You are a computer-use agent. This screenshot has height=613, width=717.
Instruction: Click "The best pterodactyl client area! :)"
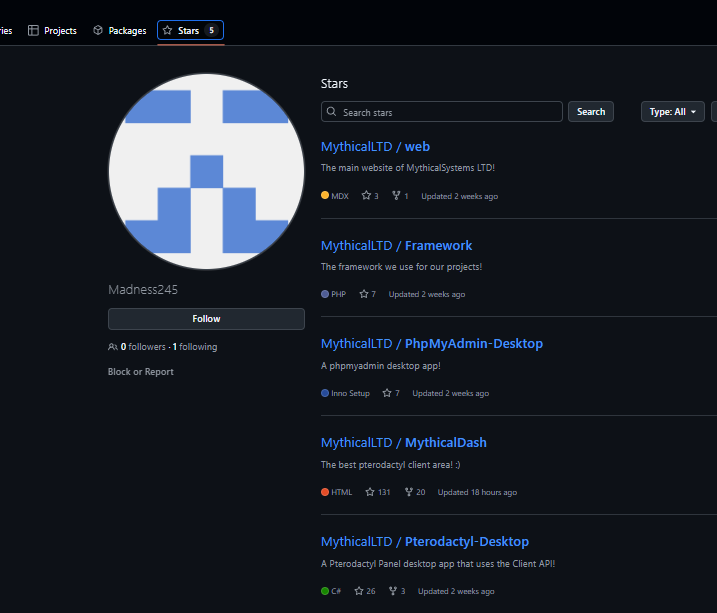(391, 465)
